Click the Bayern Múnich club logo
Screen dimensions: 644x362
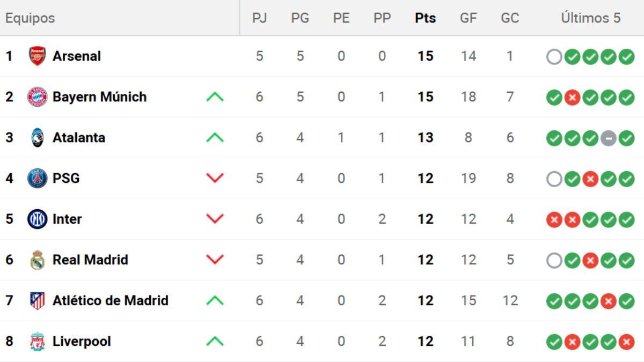point(37,97)
